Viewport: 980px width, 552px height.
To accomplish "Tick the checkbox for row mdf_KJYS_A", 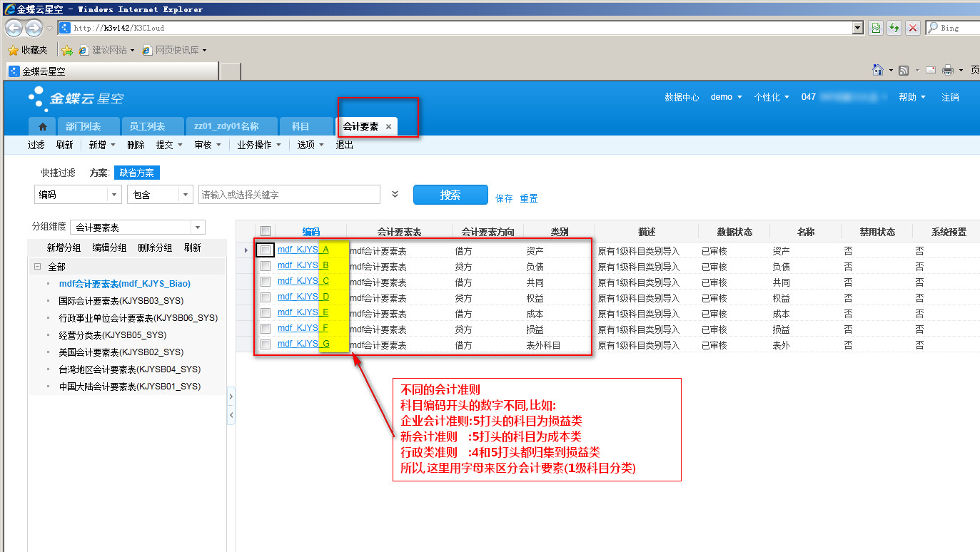I will 266,250.
